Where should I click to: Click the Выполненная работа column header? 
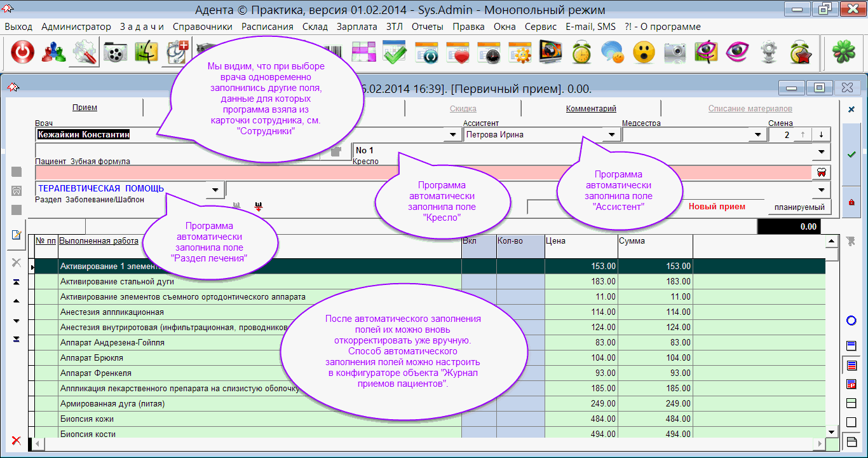click(98, 241)
